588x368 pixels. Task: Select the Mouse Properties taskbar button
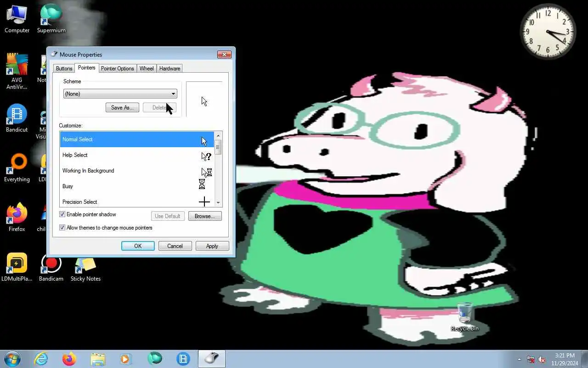click(212, 359)
